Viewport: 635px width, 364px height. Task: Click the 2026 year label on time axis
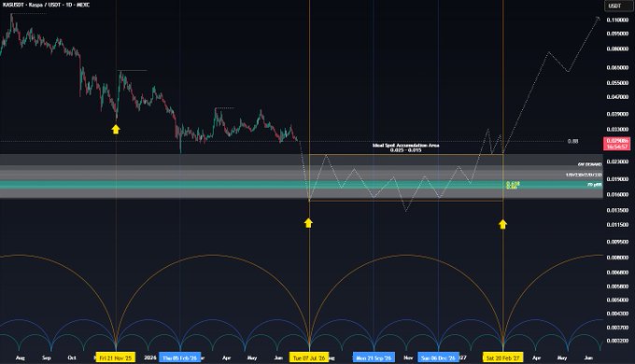click(149, 357)
